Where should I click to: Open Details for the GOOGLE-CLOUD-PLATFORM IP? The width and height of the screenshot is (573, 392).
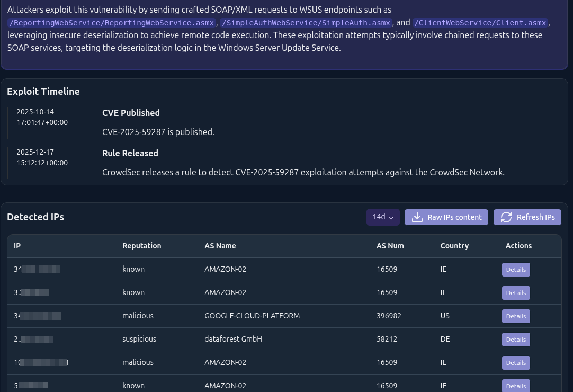point(516,316)
